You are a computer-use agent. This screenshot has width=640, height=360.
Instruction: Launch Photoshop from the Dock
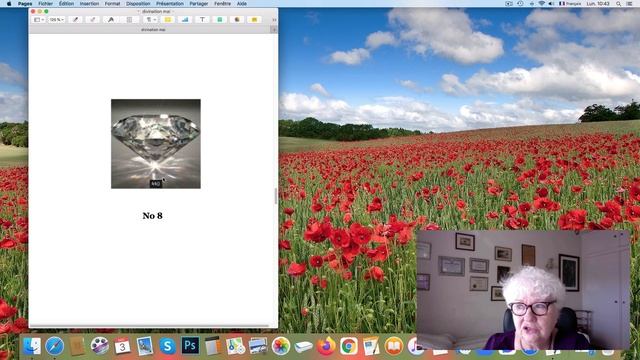tap(190, 346)
